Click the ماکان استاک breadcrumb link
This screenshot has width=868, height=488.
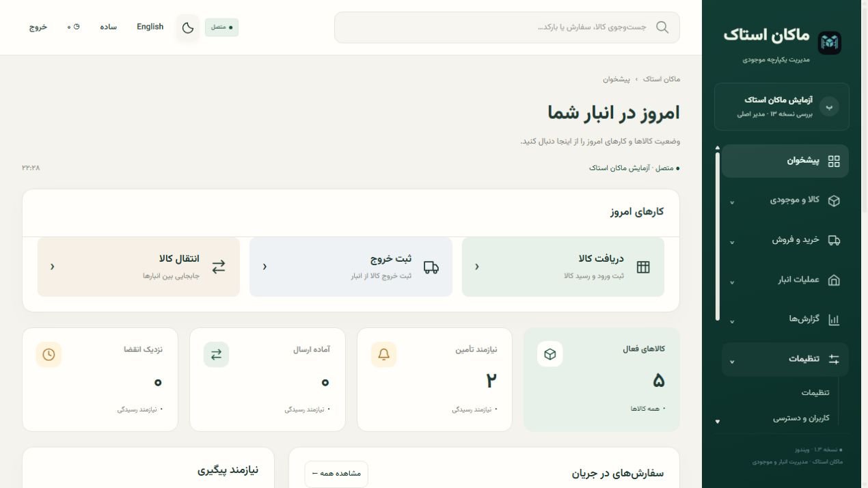click(662, 79)
